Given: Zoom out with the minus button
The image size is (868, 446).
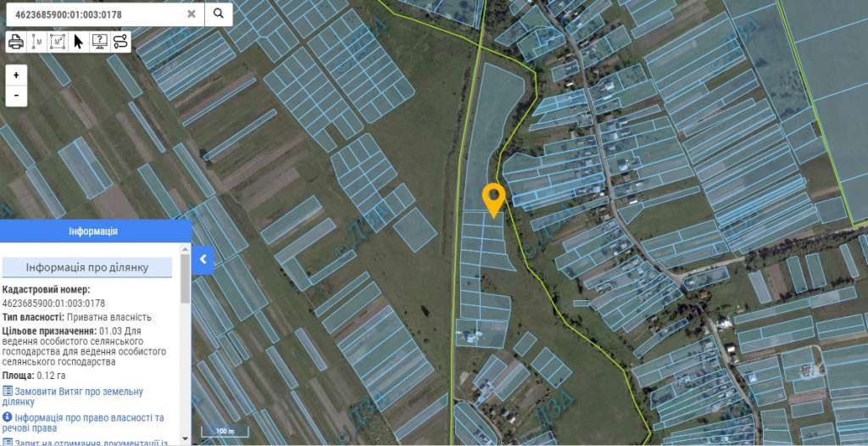Looking at the screenshot, I should [16, 96].
